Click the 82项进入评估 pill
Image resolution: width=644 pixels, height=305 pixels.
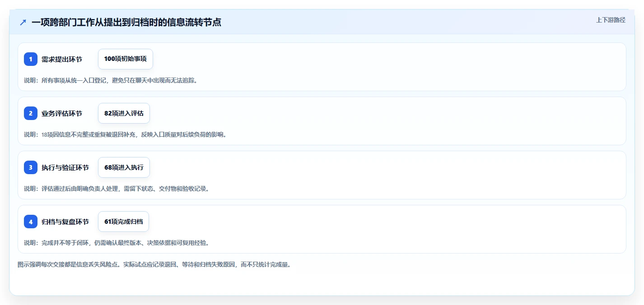[x=124, y=113]
